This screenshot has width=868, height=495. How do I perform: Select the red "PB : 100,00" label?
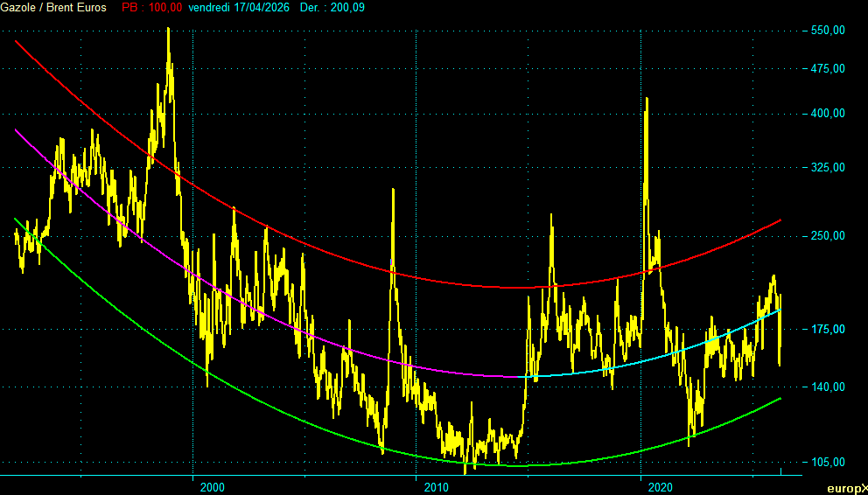point(152,8)
